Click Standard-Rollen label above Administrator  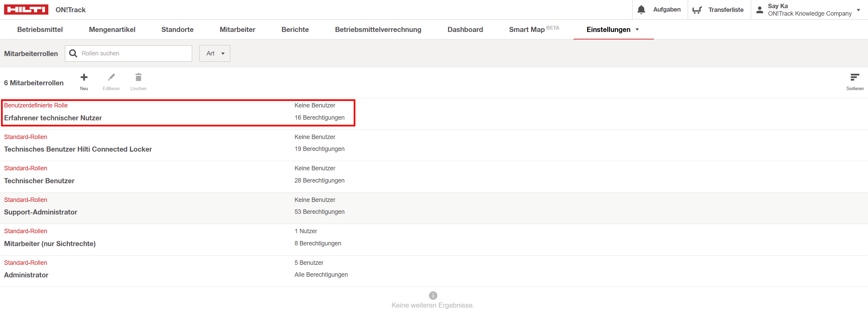click(26, 263)
